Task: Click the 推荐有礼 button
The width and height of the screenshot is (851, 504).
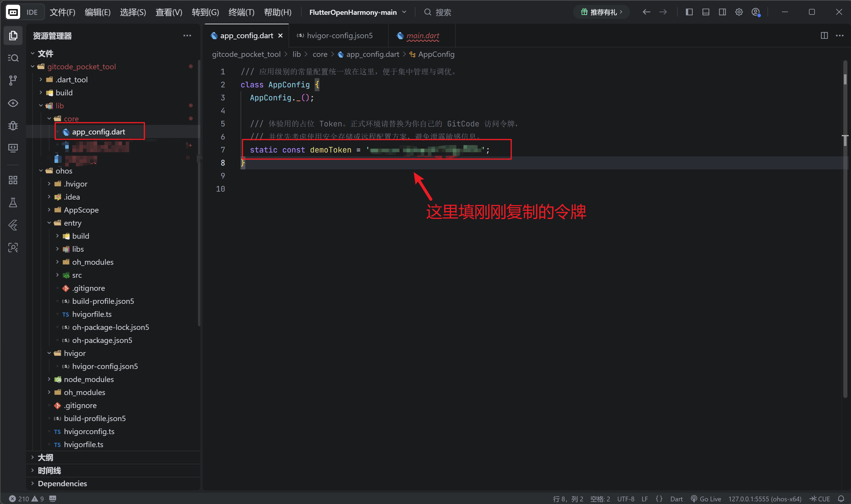Action: [602, 12]
